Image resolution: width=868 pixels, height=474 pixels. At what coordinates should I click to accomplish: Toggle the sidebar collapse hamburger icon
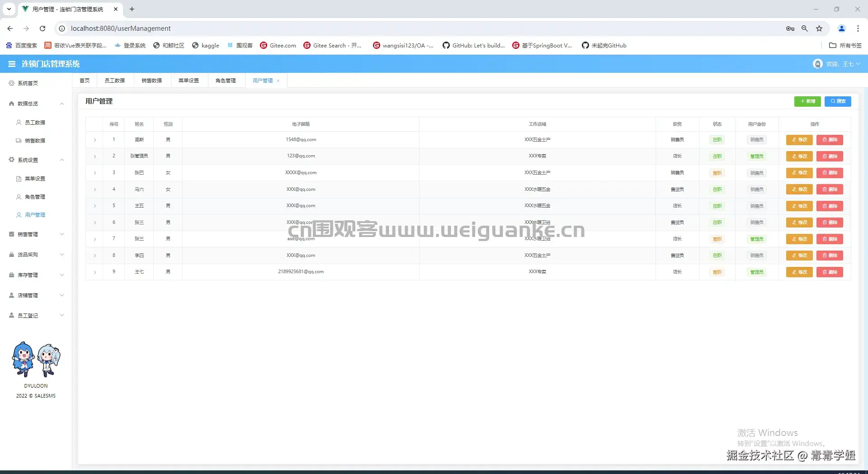click(x=12, y=64)
